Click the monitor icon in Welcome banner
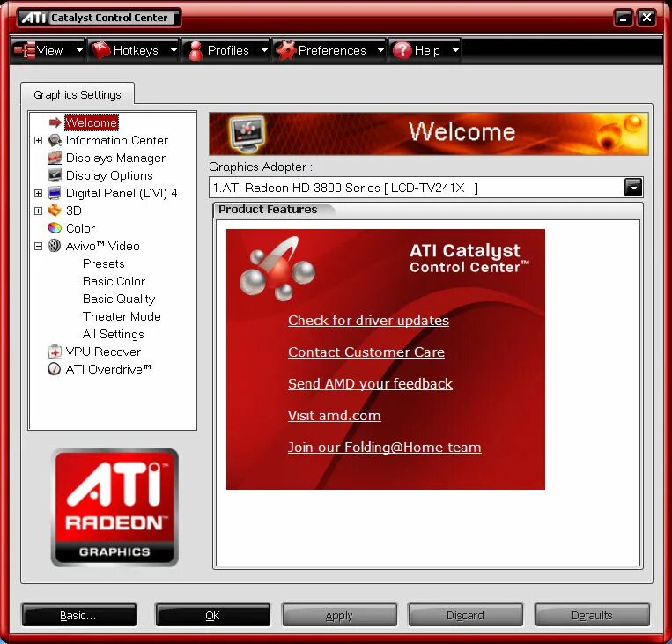Image resolution: width=672 pixels, height=644 pixels. pos(247,133)
